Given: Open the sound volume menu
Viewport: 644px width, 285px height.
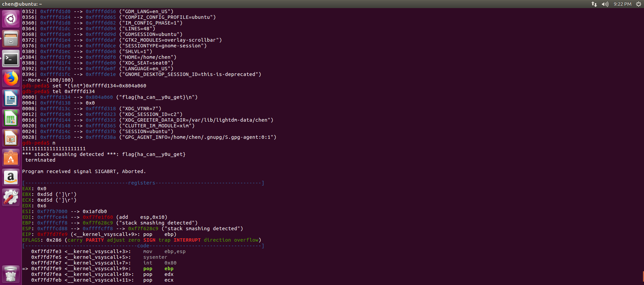Looking at the screenshot, I should click(605, 4).
